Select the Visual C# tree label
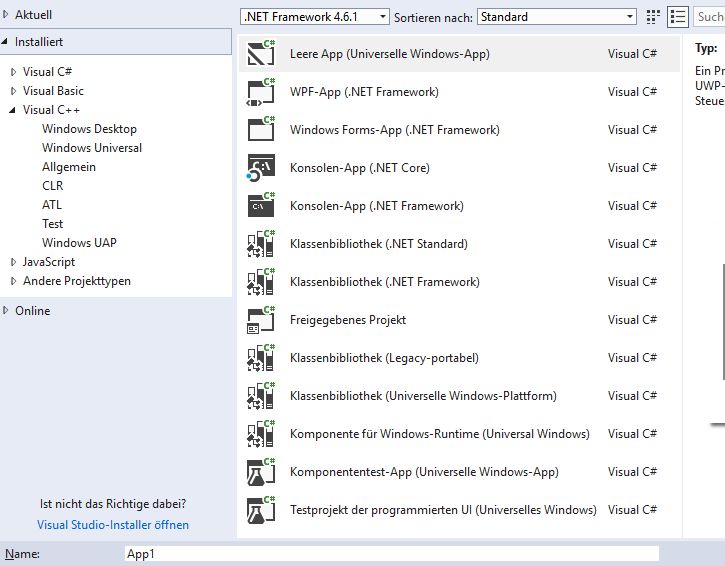 pyautogui.click(x=48, y=72)
